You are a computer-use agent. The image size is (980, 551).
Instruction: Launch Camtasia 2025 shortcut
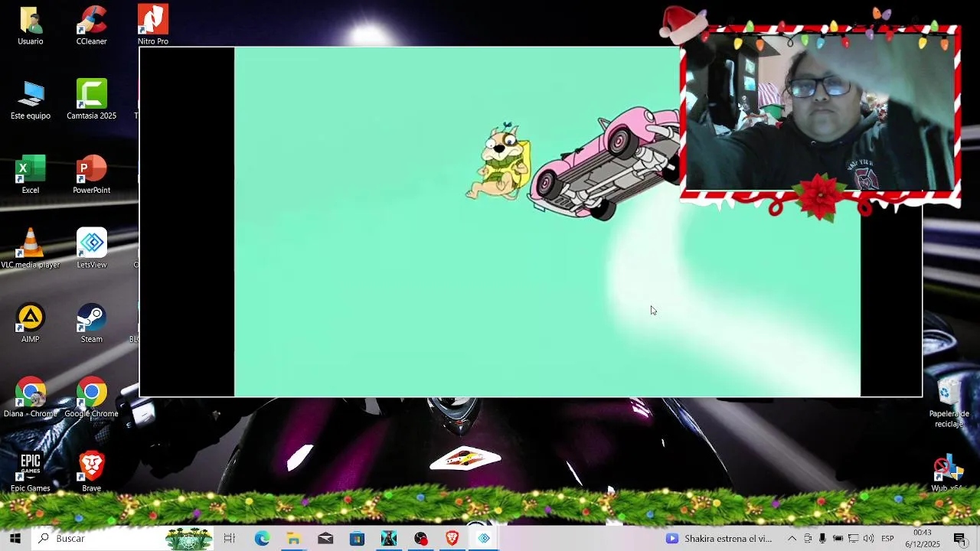pyautogui.click(x=91, y=99)
